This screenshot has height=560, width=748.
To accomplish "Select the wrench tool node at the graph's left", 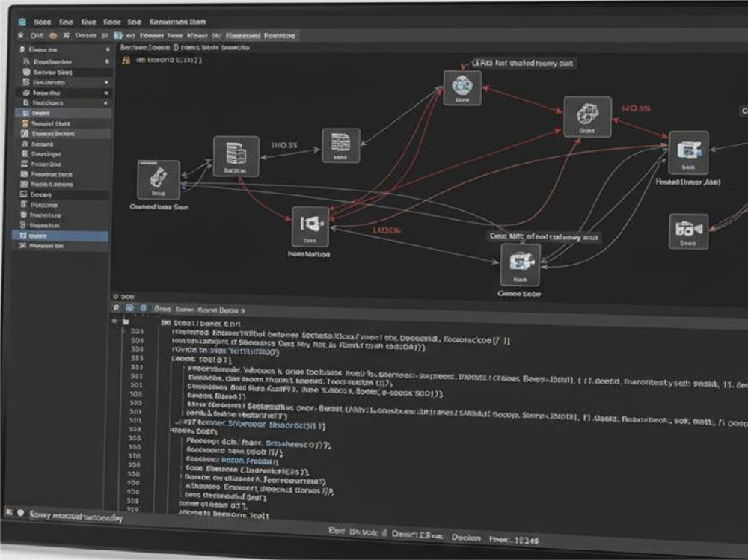I will [159, 180].
